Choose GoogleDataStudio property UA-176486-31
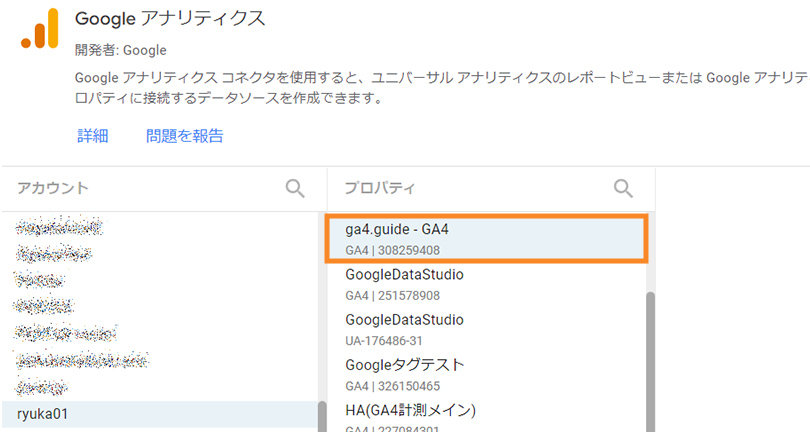 pyautogui.click(x=486, y=330)
